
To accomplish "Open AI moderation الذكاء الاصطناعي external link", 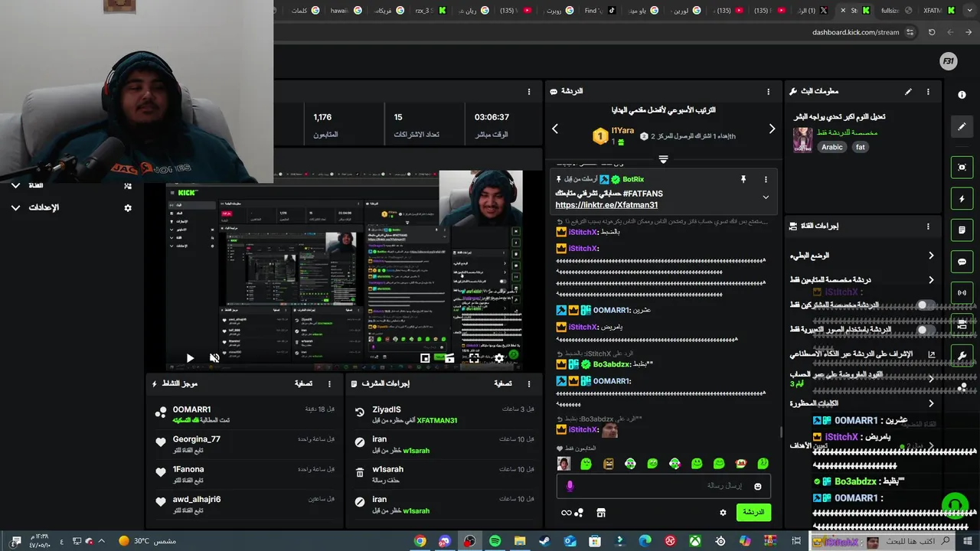I will 932,354.
